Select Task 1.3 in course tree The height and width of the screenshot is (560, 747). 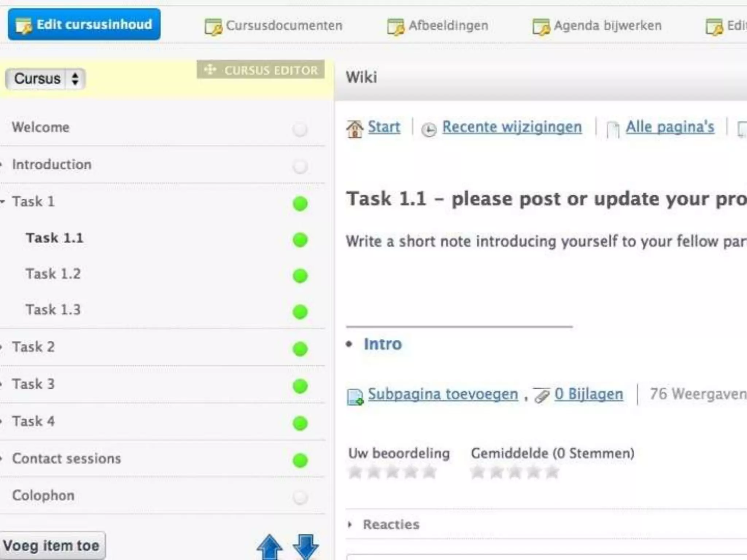click(53, 310)
